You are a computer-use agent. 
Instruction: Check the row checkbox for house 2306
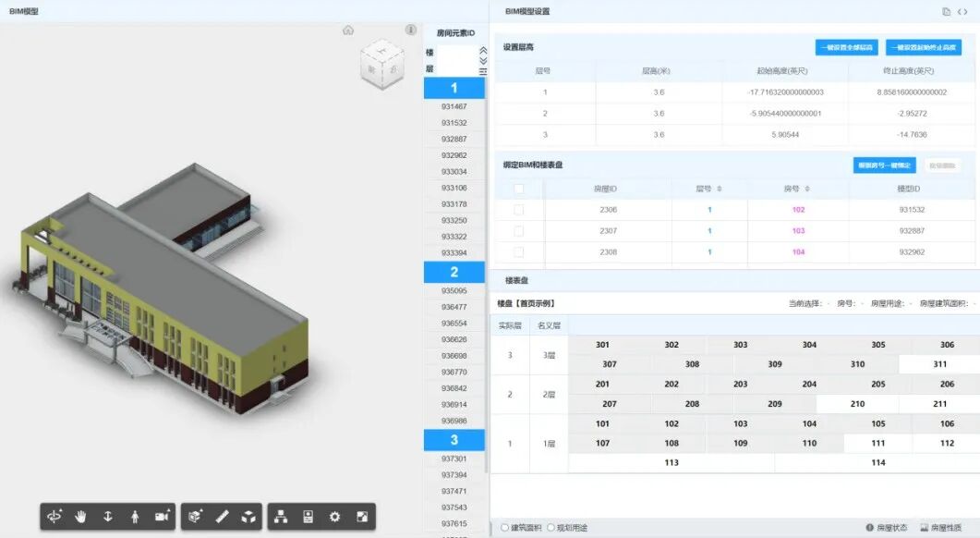pos(518,210)
